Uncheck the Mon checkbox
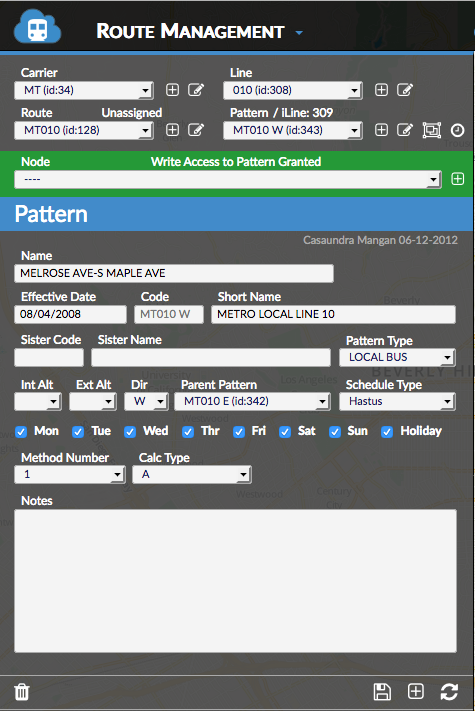The image size is (475, 711). click(21, 432)
